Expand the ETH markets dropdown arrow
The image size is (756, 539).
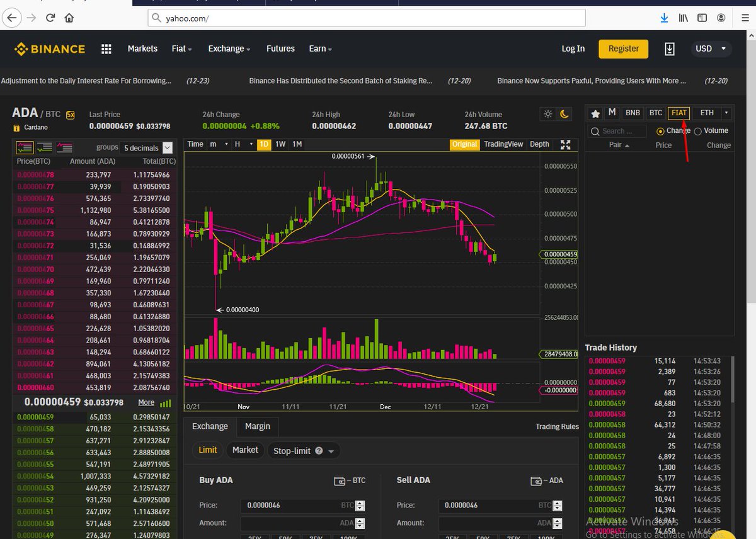(x=726, y=113)
